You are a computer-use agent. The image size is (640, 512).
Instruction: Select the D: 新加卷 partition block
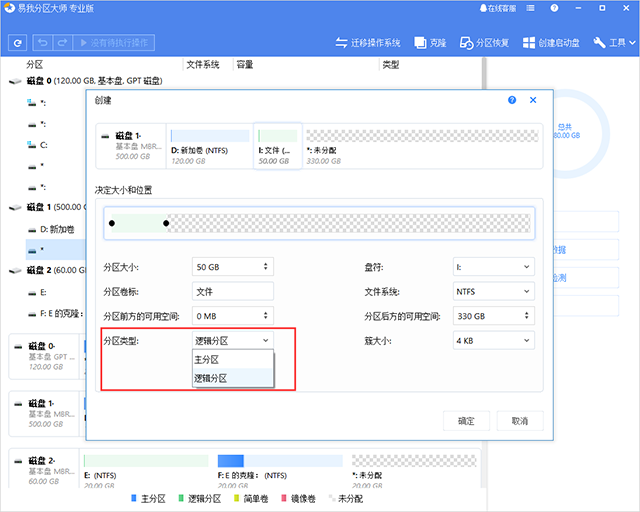click(209, 144)
